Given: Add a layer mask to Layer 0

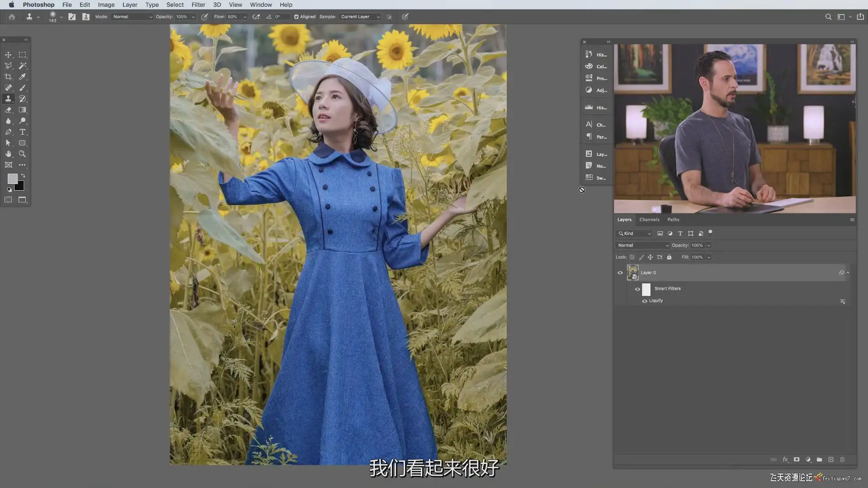Looking at the screenshot, I should coord(797,460).
